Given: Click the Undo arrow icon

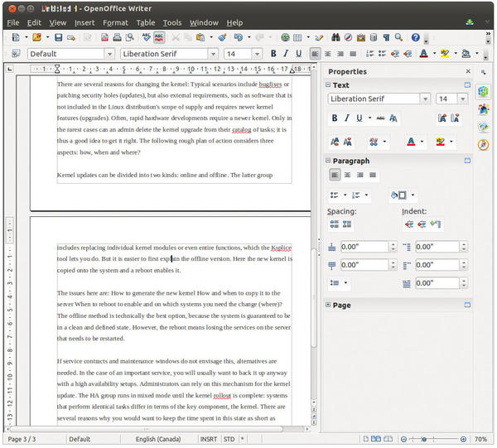Looking at the screenshot, I should click(238, 37).
